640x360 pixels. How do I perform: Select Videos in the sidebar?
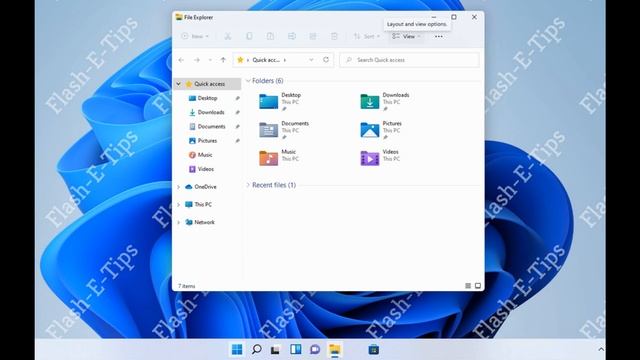coord(207,169)
